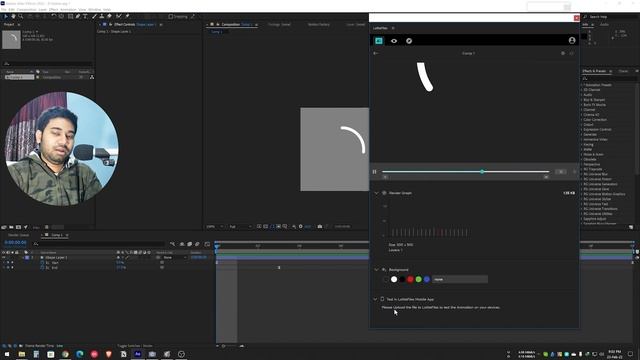
Task: Open the Windows Start menu
Action: [7, 354]
